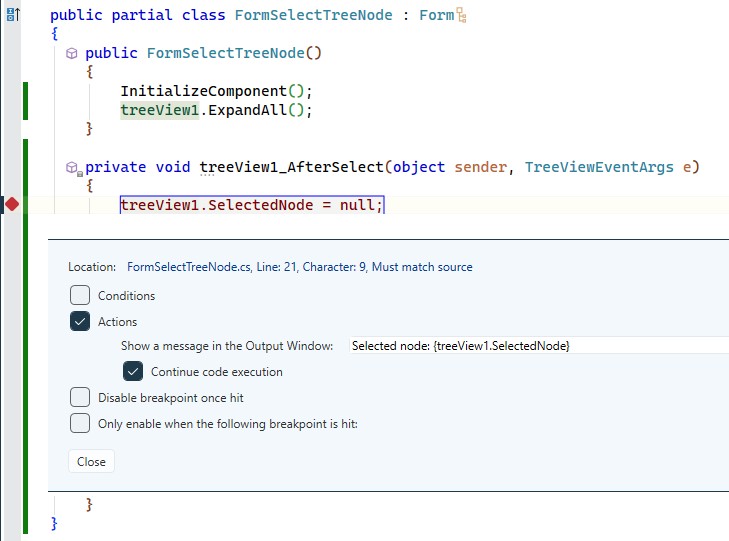
Task: Close the breakpoint settings panel
Action: coord(91,462)
